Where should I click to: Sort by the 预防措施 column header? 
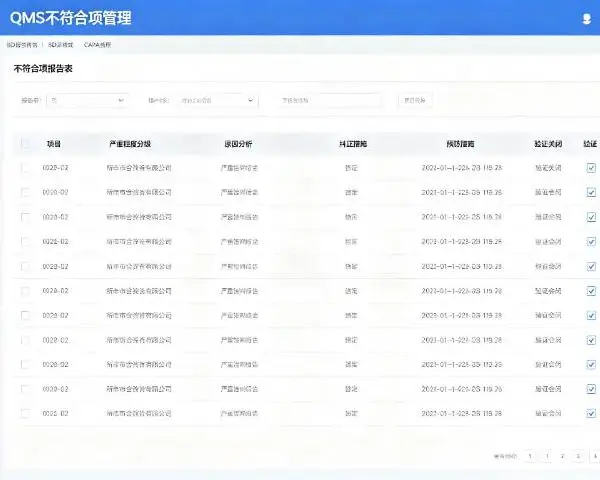point(460,144)
